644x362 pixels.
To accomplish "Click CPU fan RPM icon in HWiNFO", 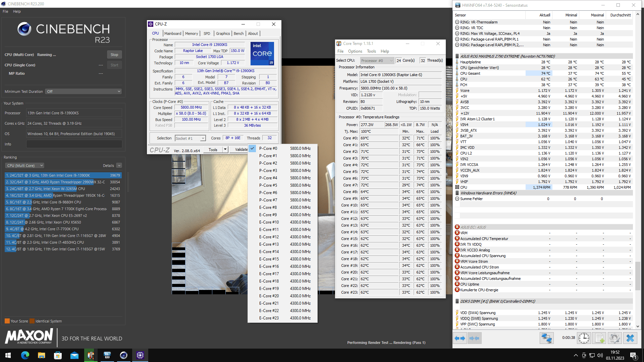I will click(x=457, y=187).
